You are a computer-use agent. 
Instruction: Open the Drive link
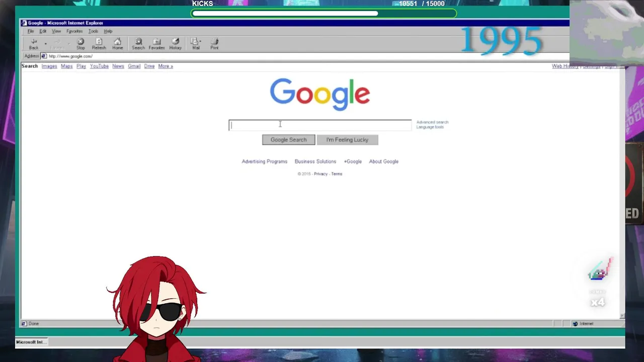149,66
